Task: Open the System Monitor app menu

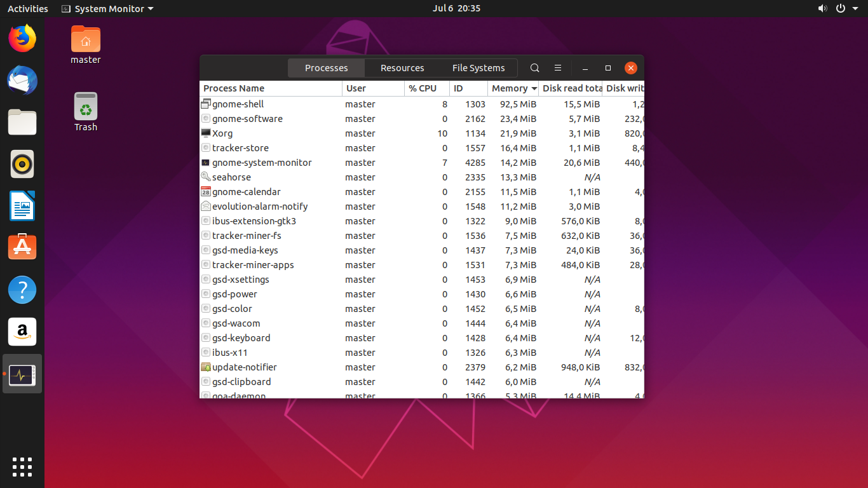Action: 107,8
